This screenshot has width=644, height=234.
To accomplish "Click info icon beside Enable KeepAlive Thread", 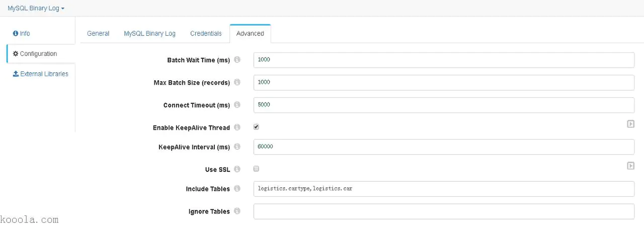I will [x=237, y=128].
